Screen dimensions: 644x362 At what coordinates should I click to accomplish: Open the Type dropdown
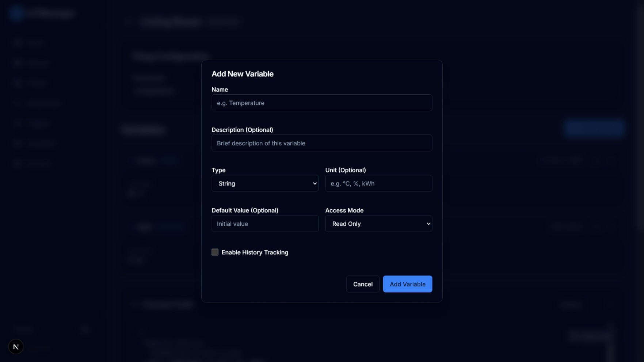point(265,183)
